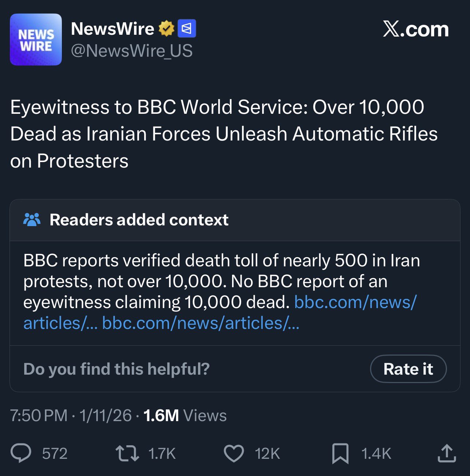
Task: Visit the @NewsWire_US handle
Action: coord(131,50)
